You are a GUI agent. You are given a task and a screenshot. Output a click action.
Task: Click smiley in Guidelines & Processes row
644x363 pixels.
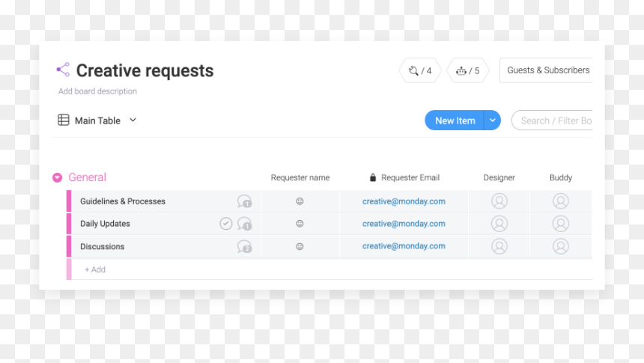pyautogui.click(x=300, y=201)
